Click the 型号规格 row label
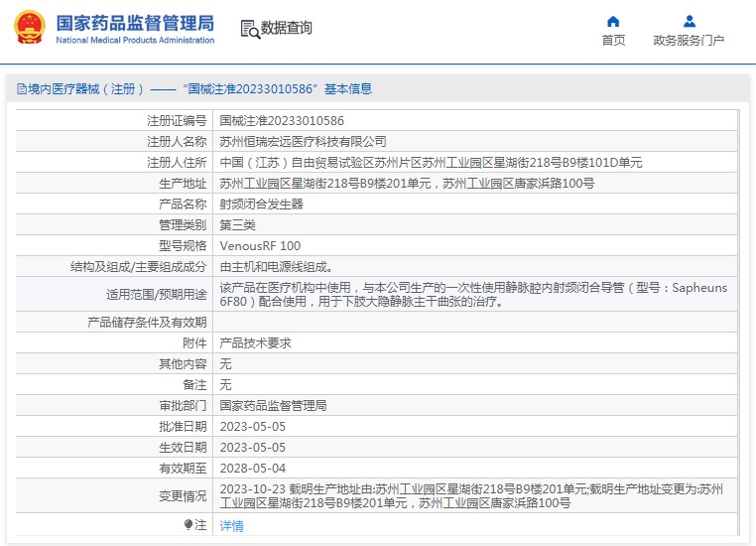Screen dimensions: 756x546 (183, 246)
